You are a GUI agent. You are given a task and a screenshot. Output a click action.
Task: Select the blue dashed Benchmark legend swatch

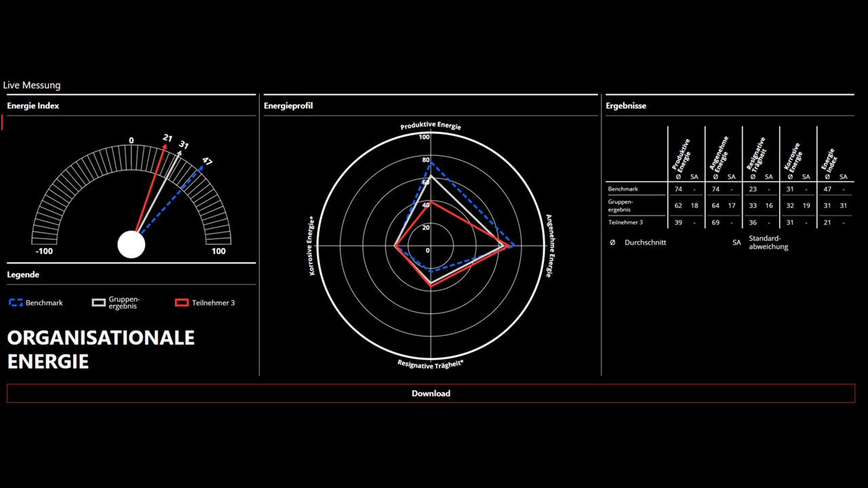point(16,303)
